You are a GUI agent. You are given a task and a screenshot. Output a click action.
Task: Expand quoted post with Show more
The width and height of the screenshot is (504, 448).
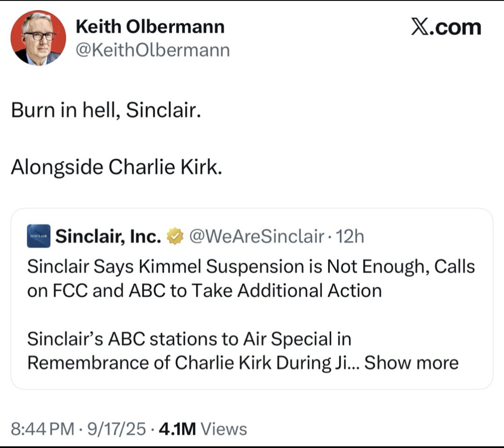[411, 362]
